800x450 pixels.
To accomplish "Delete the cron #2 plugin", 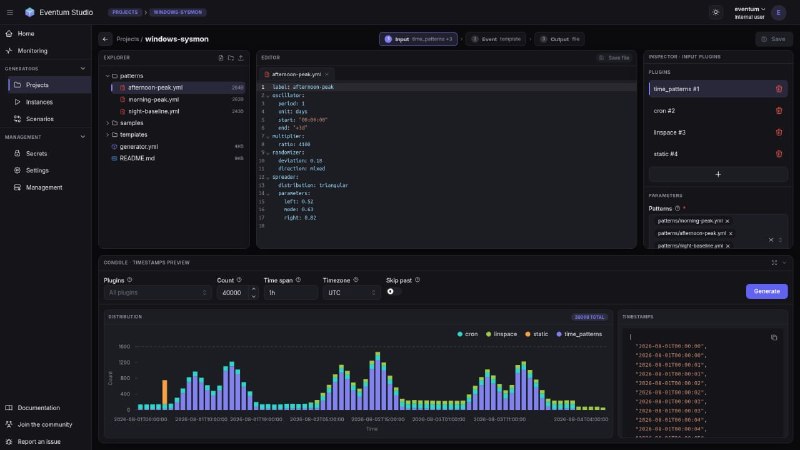I will coord(779,111).
